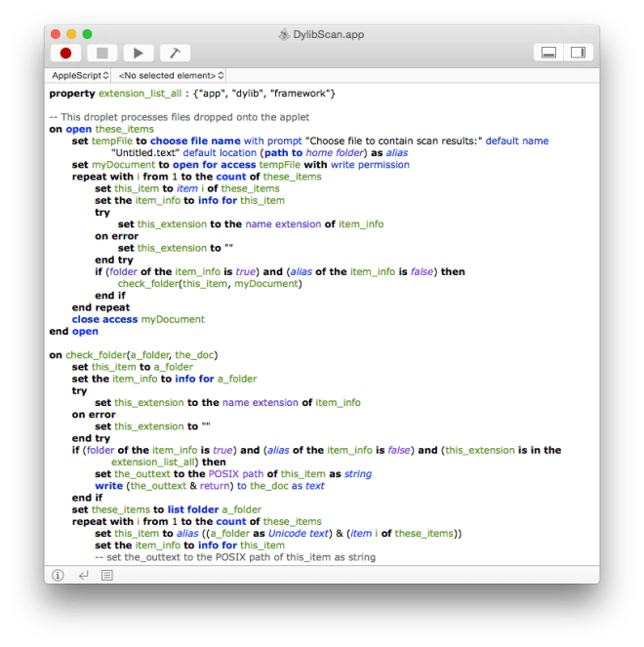Start recording with the red Record button
This screenshot has width=644, height=647.
click(65, 53)
